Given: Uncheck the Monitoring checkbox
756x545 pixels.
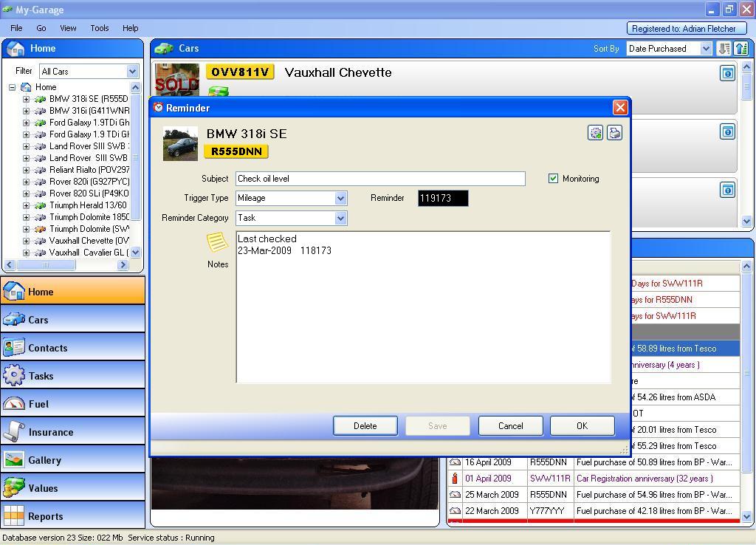Looking at the screenshot, I should click(x=553, y=179).
